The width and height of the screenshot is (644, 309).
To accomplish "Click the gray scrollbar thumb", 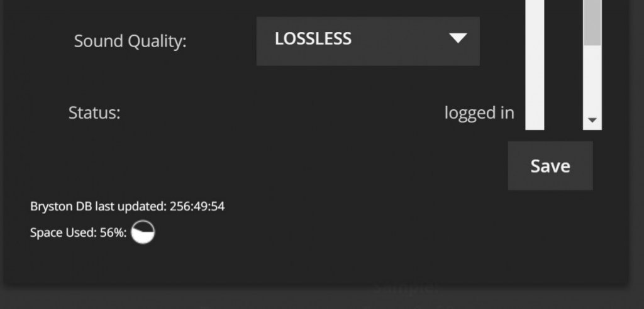I will tap(592, 23).
